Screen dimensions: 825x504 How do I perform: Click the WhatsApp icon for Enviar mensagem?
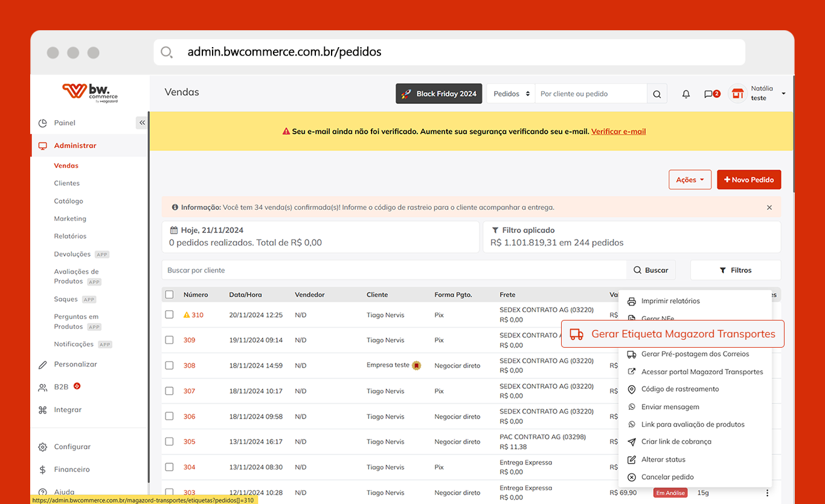(x=632, y=407)
